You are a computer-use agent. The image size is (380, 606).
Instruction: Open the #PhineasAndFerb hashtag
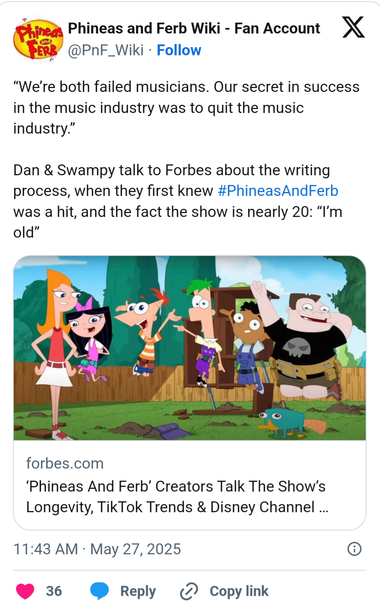point(278,191)
